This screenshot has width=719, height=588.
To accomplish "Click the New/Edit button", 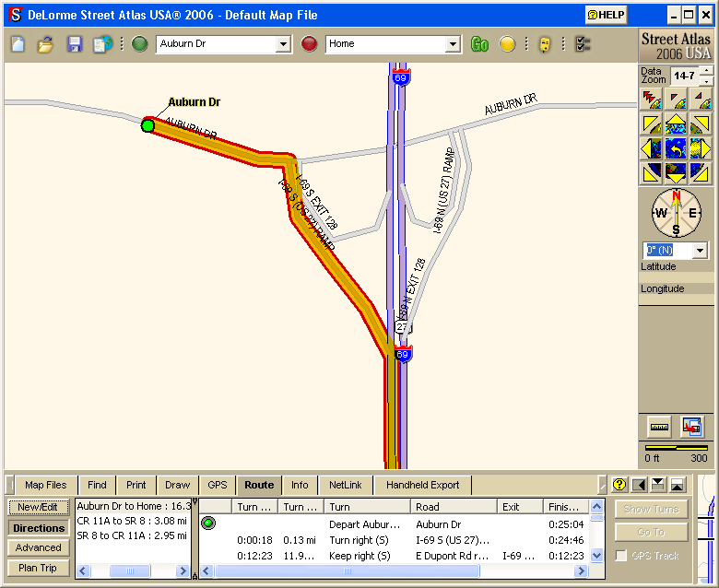I will point(39,507).
